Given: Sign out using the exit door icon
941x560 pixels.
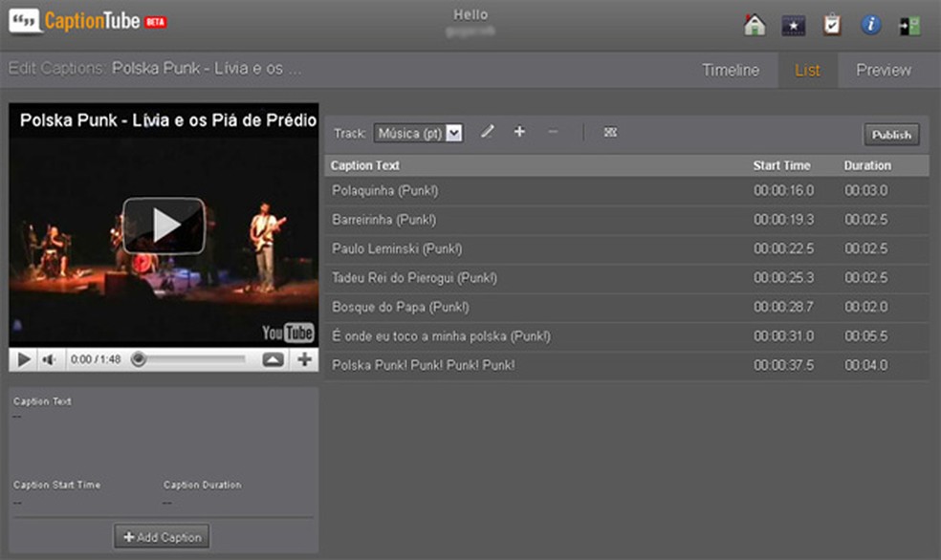Looking at the screenshot, I should tap(909, 26).
